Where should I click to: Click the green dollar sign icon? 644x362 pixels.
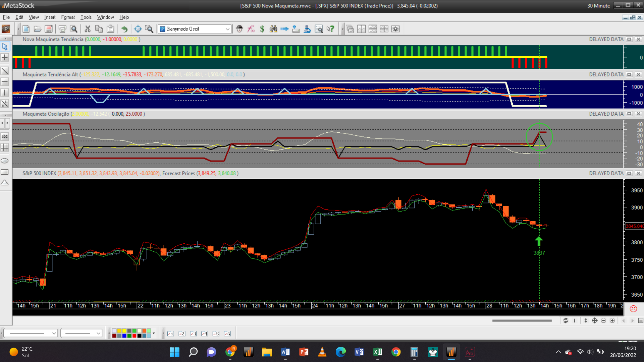click(262, 29)
